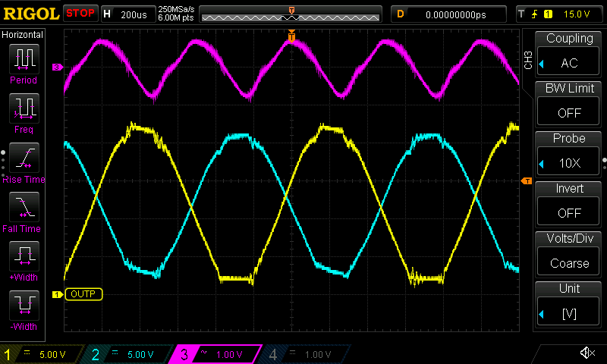
Task: Select the Freq measurement icon
Action: click(24, 112)
